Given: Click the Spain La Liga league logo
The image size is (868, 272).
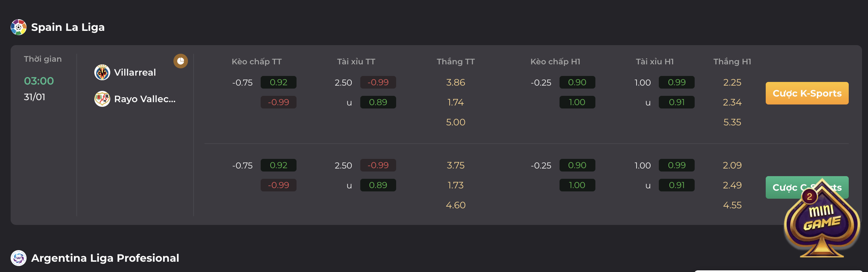Looking at the screenshot, I should click(x=19, y=27).
